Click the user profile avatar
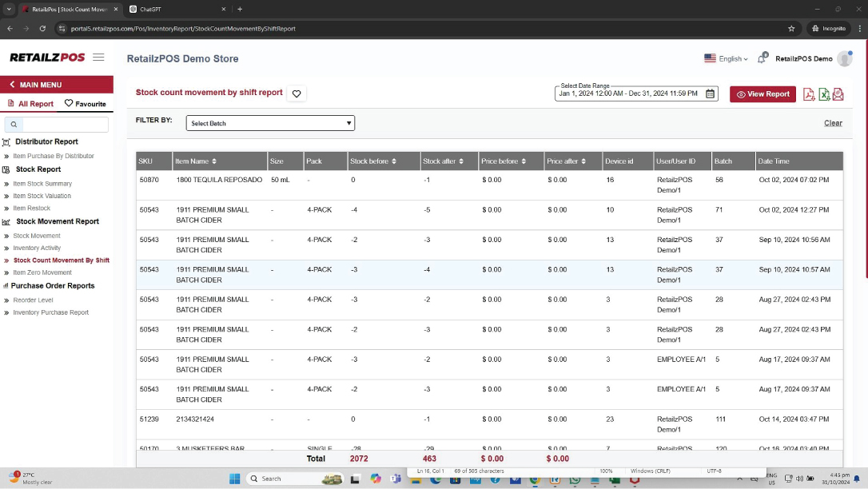The height and width of the screenshot is (489, 868). [x=844, y=58]
